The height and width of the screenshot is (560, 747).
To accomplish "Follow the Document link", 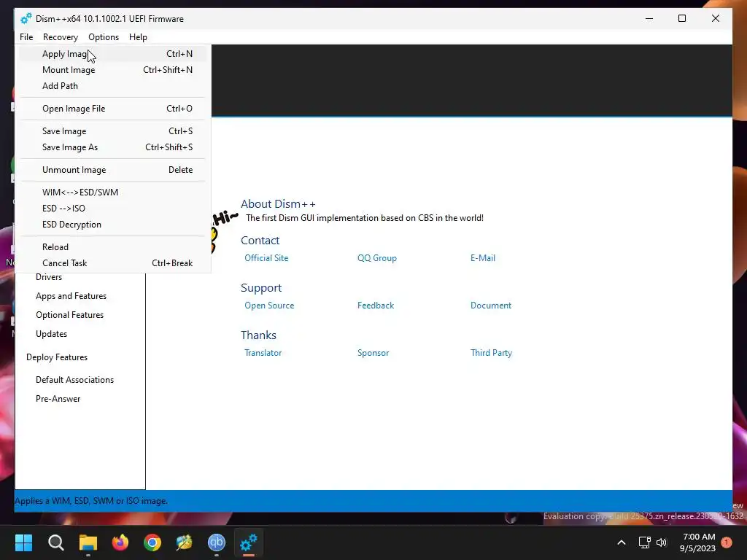I will (x=491, y=306).
